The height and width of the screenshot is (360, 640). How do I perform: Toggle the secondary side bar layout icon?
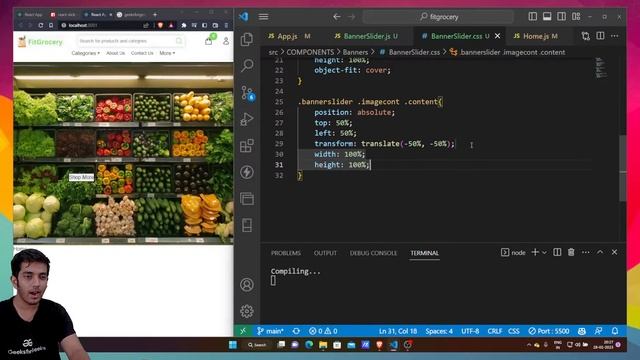(562, 16)
